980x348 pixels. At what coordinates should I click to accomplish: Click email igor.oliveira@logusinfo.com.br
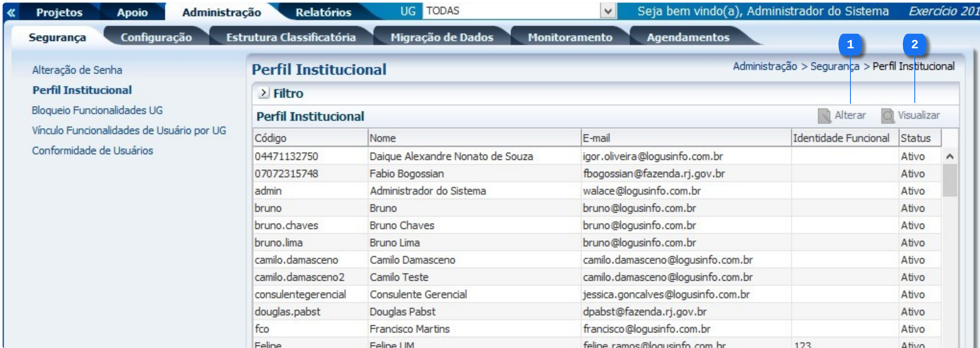(x=653, y=156)
